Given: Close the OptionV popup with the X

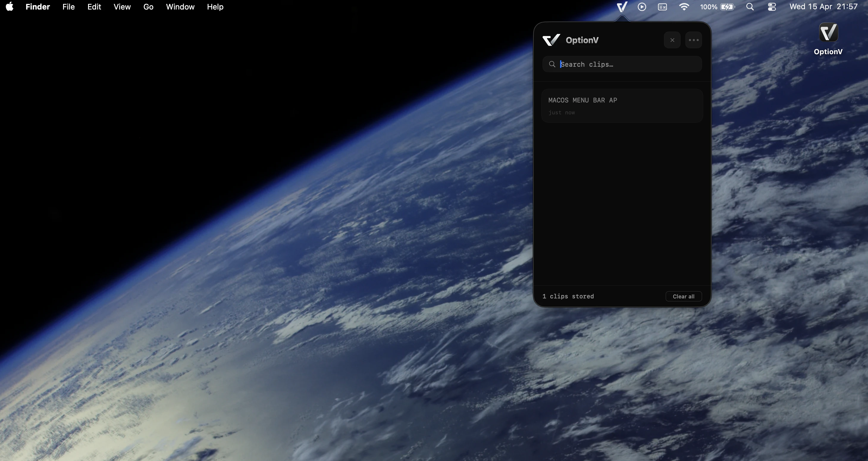Looking at the screenshot, I should tap(672, 40).
